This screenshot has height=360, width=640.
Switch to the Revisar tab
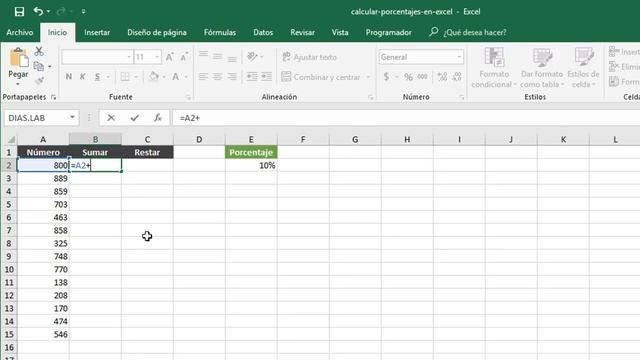click(x=302, y=32)
